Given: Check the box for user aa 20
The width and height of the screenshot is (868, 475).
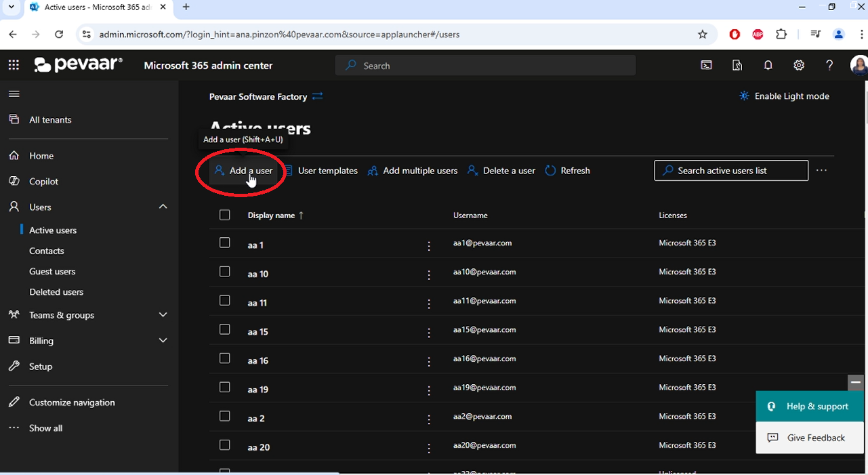Looking at the screenshot, I should tap(225, 445).
